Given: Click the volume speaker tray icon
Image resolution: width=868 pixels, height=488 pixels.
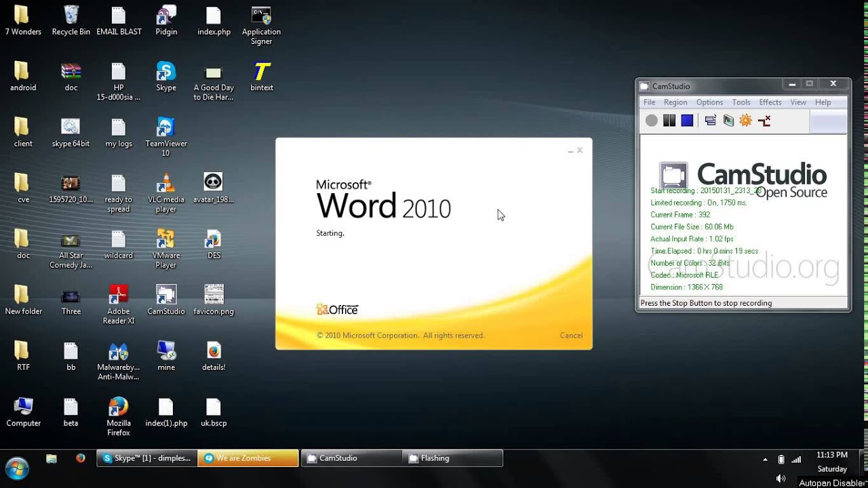Looking at the screenshot, I should tap(781, 478).
